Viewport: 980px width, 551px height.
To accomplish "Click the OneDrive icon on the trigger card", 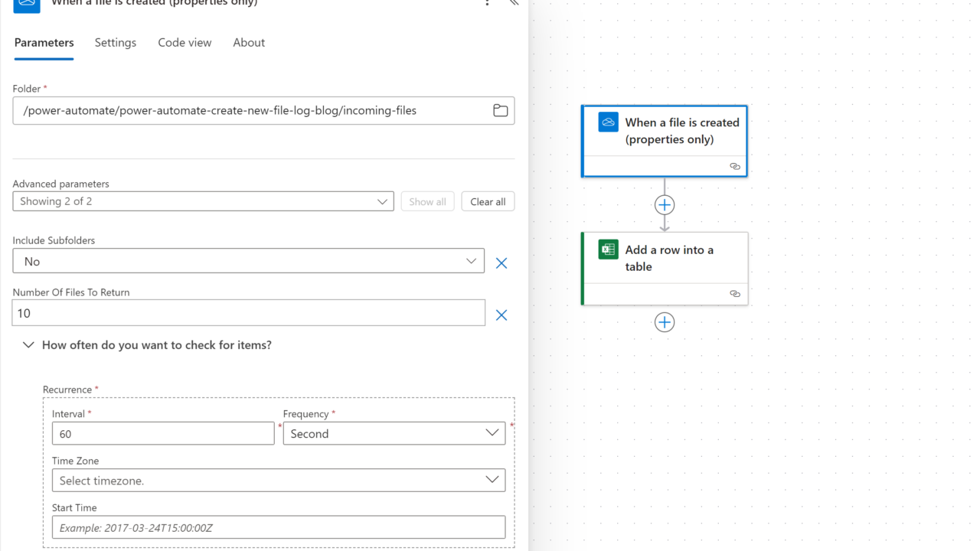I will 608,122.
